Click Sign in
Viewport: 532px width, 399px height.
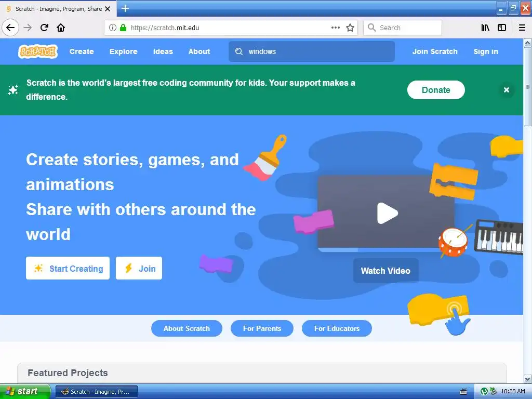click(x=486, y=51)
